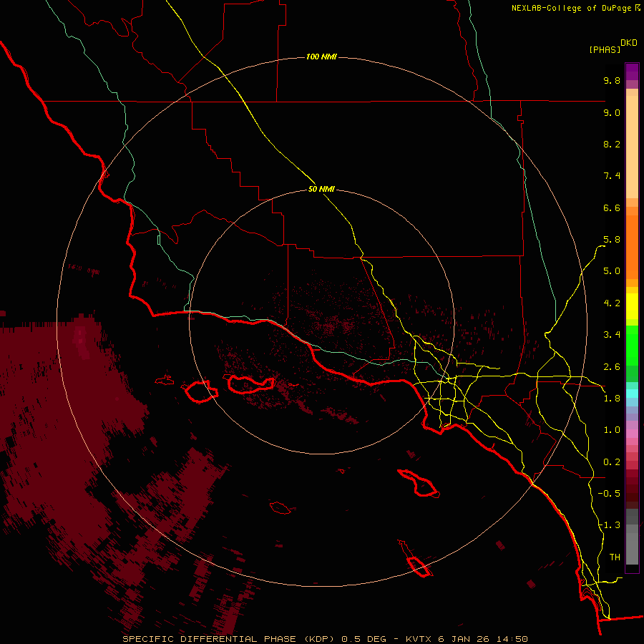Screen dimensions: 644x644
Task: Click the 9.0 value on the color scale
Action: click(612, 112)
